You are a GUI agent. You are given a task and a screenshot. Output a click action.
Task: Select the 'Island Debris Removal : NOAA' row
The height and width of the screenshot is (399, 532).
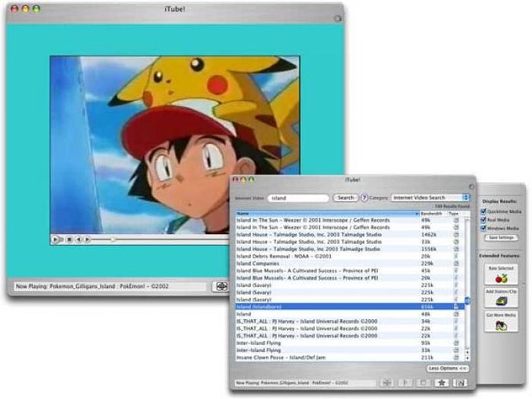(350, 257)
